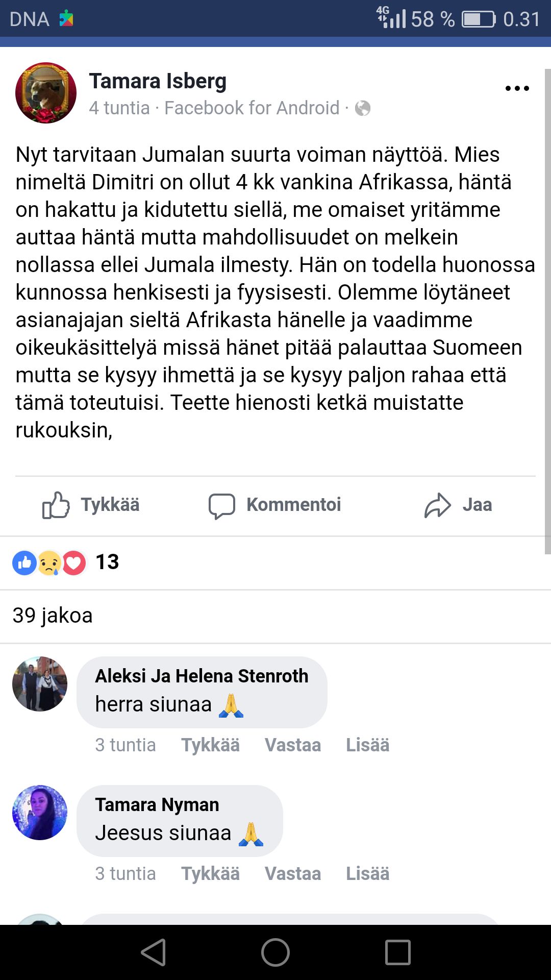The height and width of the screenshot is (980, 551).
Task: View the 39 jakoa shares list
Action: pyautogui.click(x=53, y=616)
